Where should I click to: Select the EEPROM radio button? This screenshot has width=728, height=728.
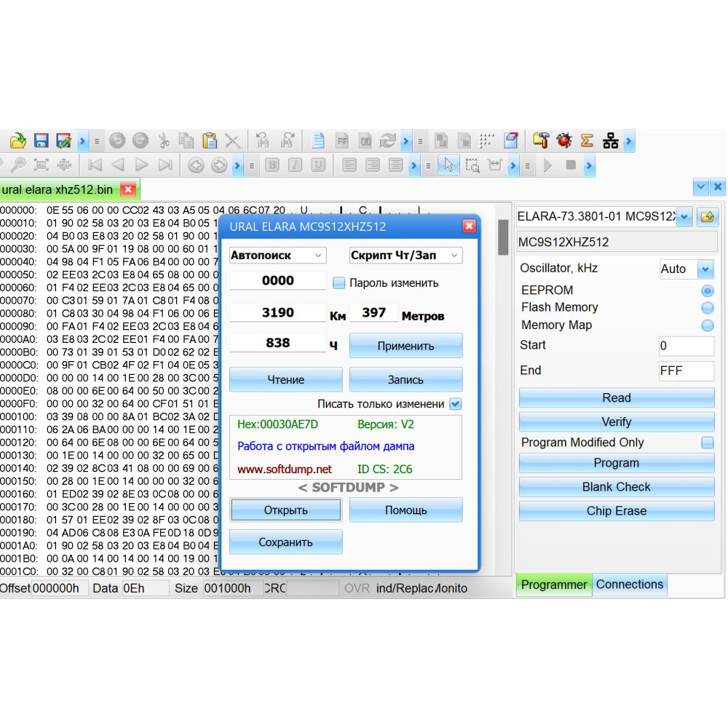[708, 291]
